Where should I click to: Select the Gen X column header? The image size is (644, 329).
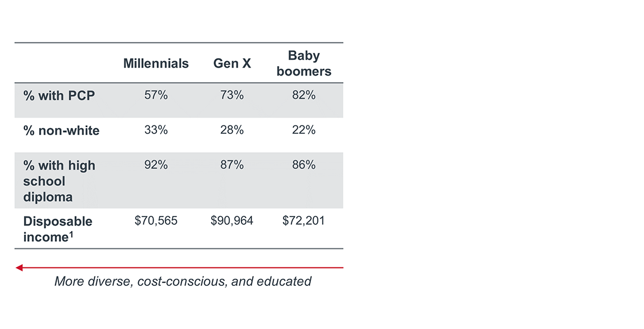232,64
